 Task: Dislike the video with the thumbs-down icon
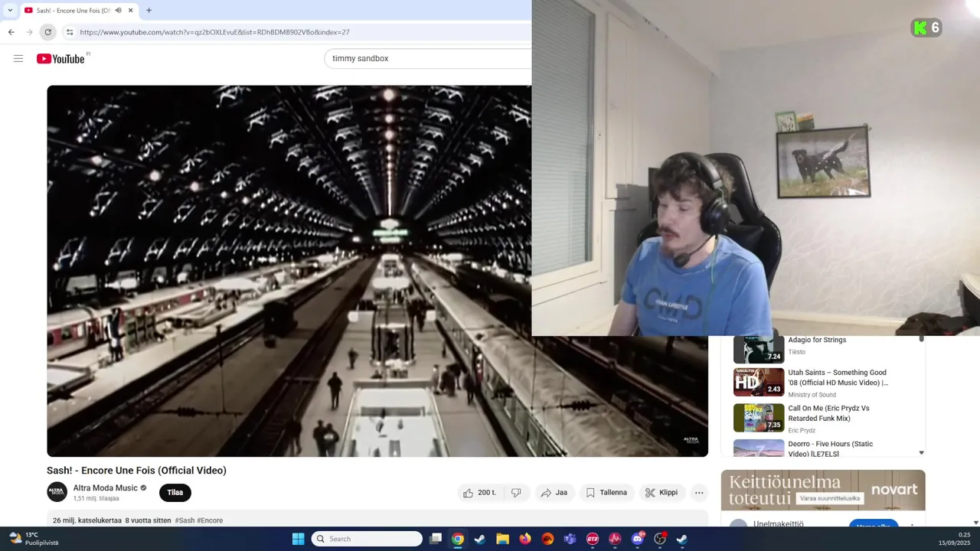[x=516, y=493]
